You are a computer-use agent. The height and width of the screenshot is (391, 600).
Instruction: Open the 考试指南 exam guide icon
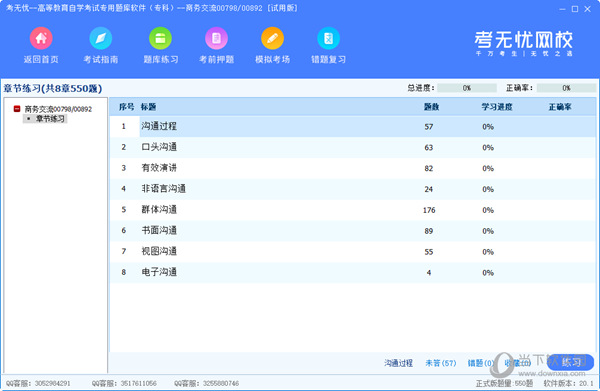point(101,38)
